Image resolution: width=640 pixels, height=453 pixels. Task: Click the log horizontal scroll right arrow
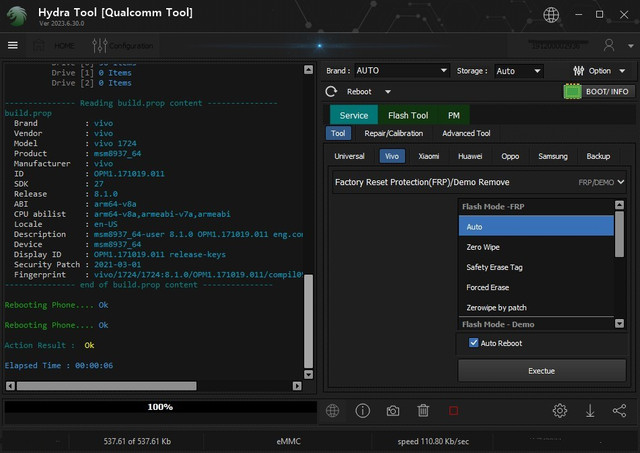click(x=297, y=386)
